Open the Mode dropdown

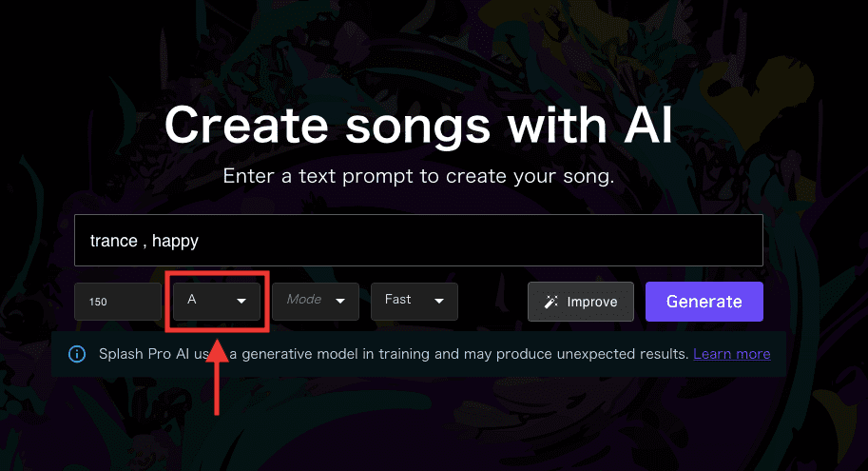click(x=316, y=302)
